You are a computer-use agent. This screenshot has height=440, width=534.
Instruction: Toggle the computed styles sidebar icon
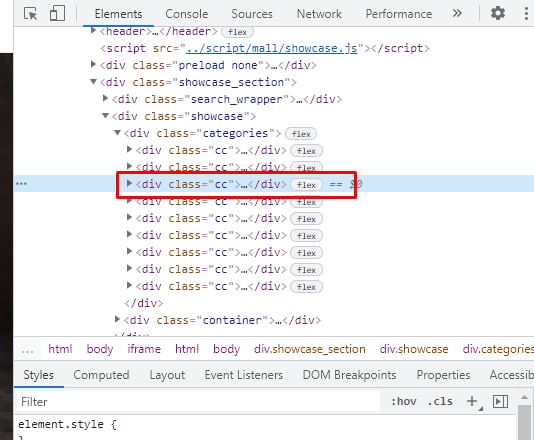click(x=500, y=402)
